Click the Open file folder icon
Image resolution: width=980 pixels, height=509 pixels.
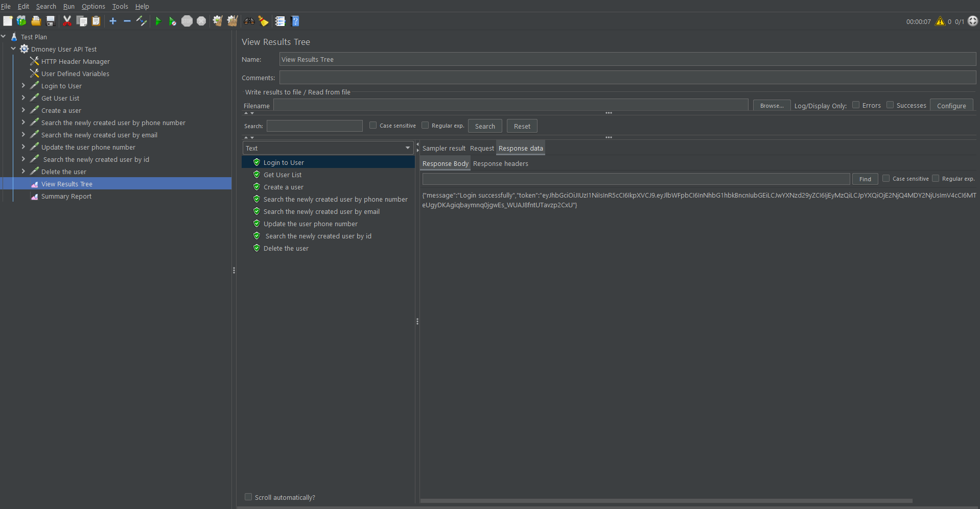pos(36,21)
